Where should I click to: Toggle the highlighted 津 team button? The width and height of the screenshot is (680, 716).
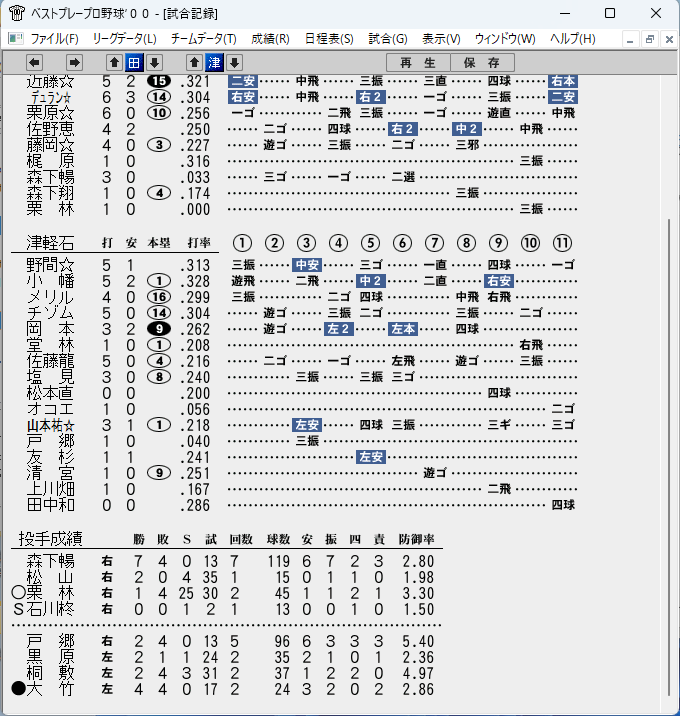214,63
